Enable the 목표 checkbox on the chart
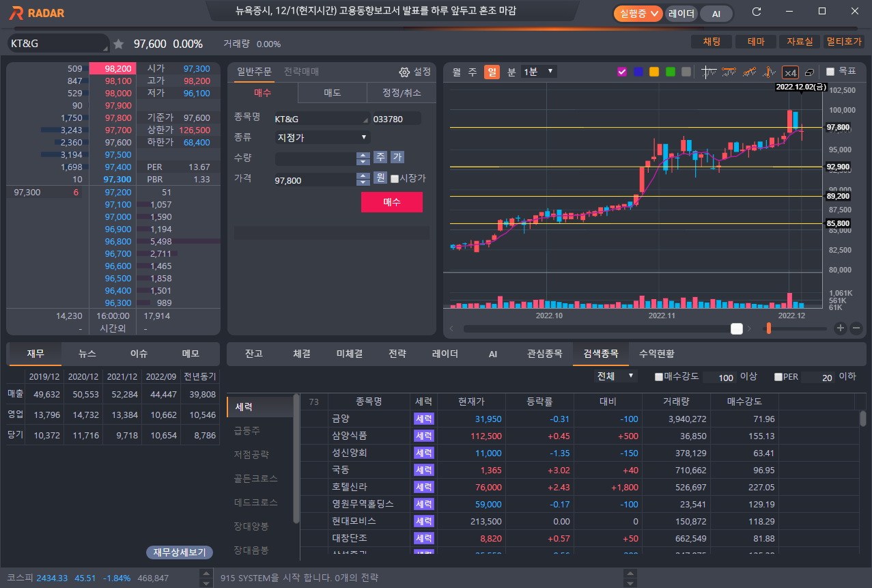 [830, 72]
